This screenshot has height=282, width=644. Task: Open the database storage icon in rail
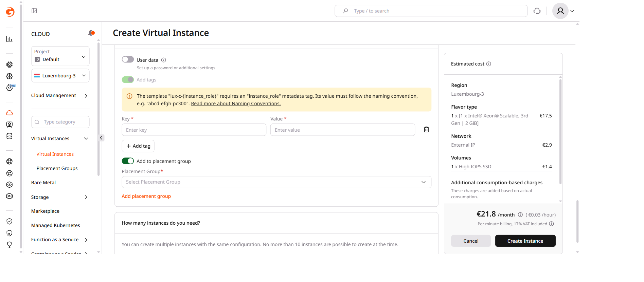tap(10, 136)
